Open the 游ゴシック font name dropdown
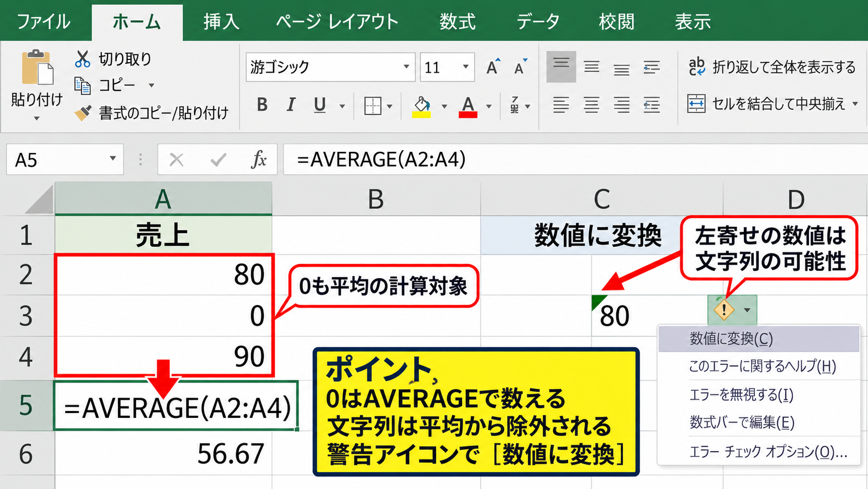 pyautogui.click(x=406, y=67)
